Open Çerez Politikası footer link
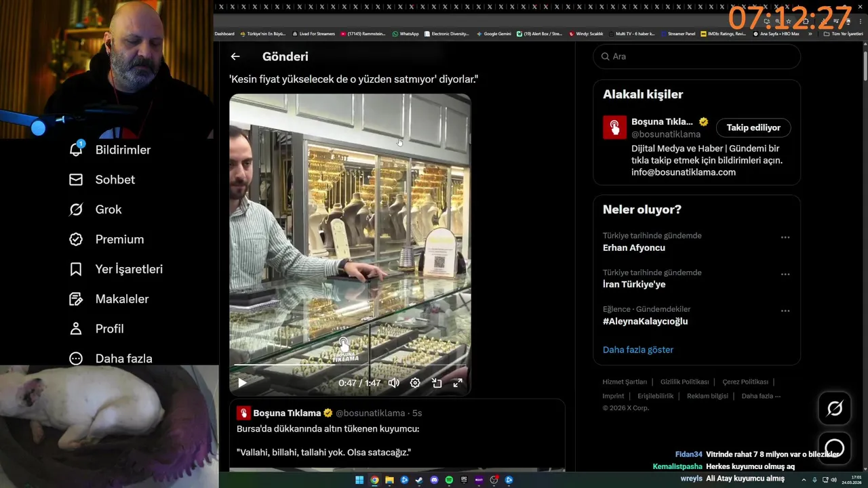Screen dimensions: 868x488 (745, 382)
